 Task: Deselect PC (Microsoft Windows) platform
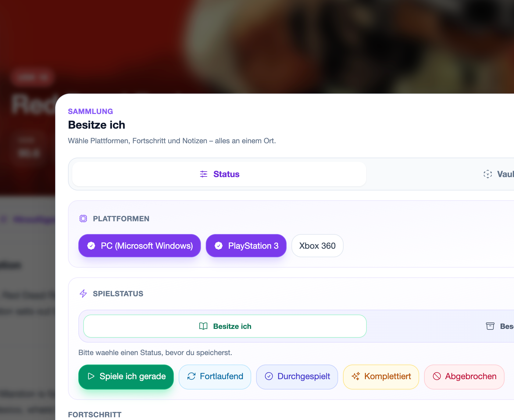tap(140, 246)
